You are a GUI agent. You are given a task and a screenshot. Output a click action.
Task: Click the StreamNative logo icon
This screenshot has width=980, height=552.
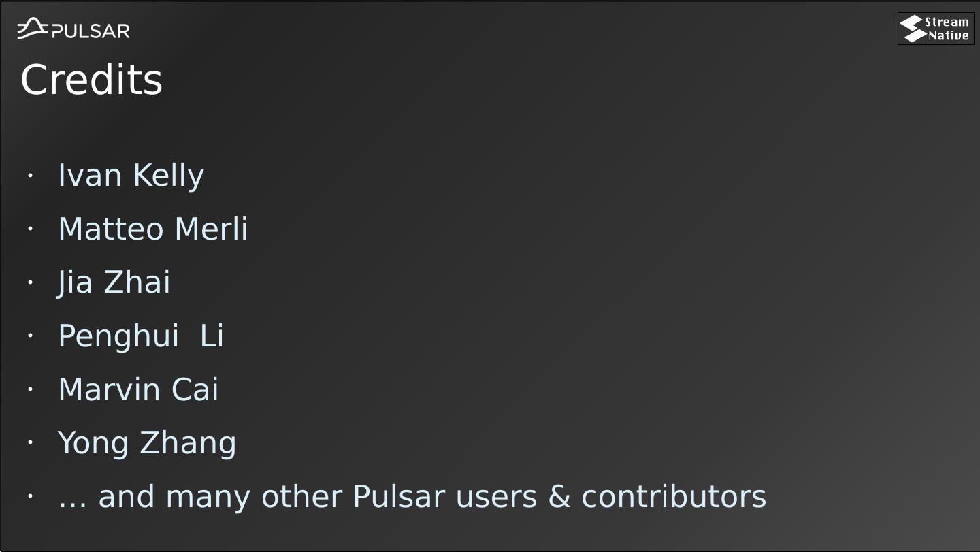(912, 29)
